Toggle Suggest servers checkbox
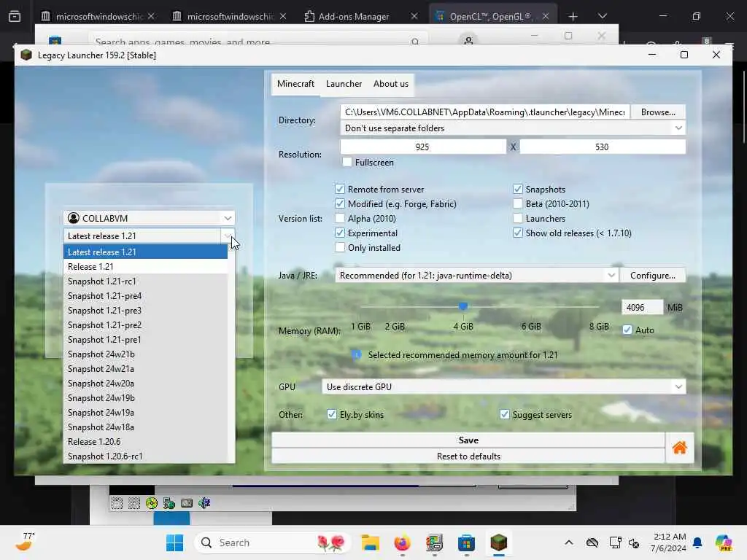The width and height of the screenshot is (747, 560). (x=505, y=414)
